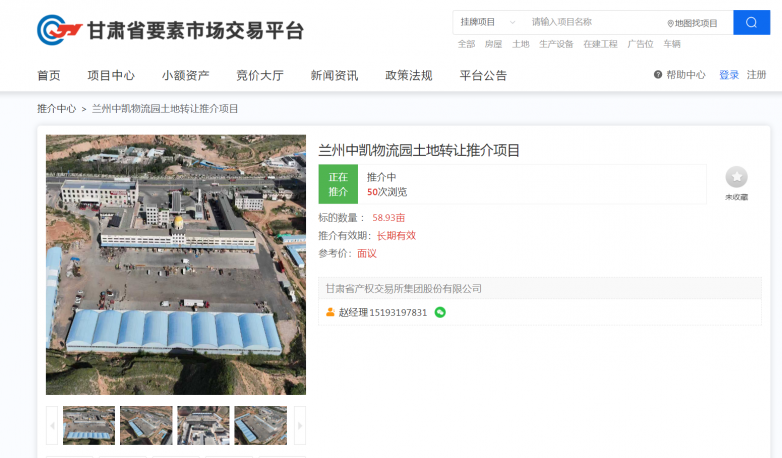Click the next thumbnail arrow
The width and height of the screenshot is (782, 458).
(299, 425)
